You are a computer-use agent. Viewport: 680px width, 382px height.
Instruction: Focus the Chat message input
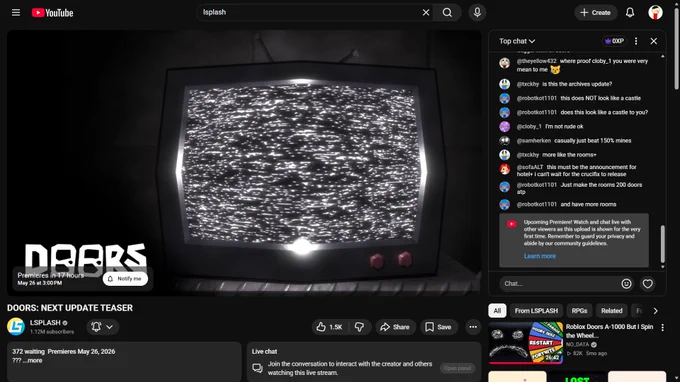(x=559, y=284)
